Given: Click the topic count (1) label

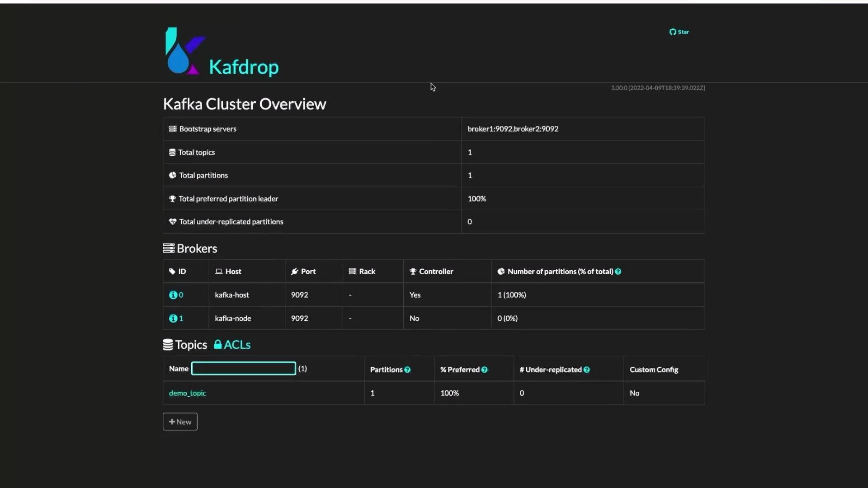Looking at the screenshot, I should click(x=302, y=369).
